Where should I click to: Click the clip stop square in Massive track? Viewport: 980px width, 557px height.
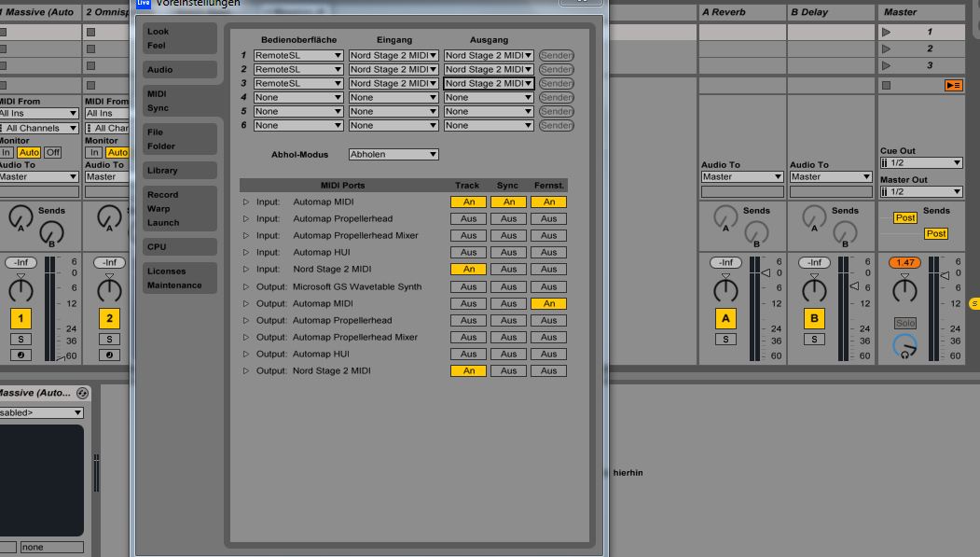[3, 85]
